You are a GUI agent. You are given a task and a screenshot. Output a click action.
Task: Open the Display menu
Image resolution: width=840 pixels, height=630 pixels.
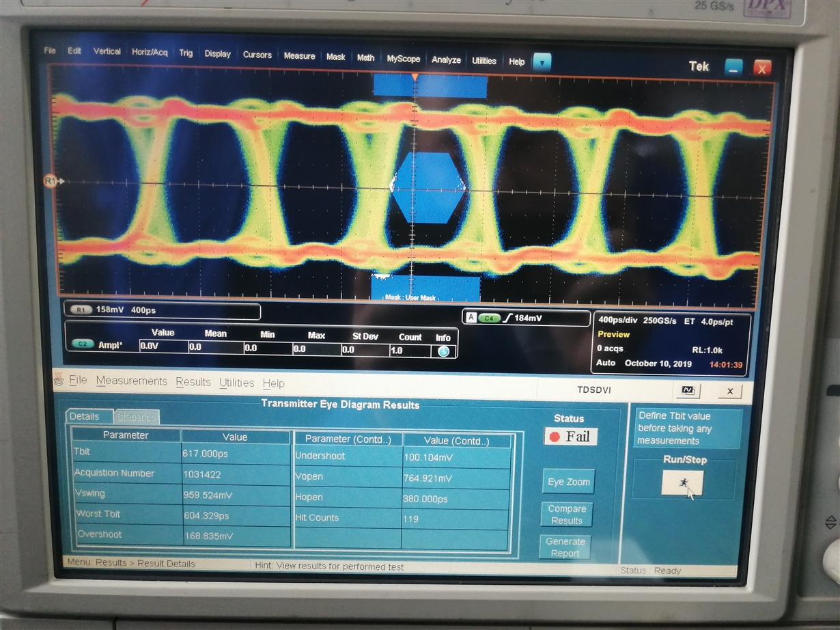[x=217, y=54]
